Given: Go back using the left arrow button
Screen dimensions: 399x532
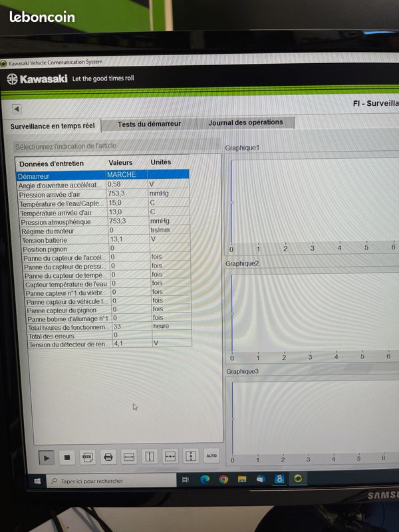Looking at the screenshot, I should pyautogui.click(x=17, y=109).
